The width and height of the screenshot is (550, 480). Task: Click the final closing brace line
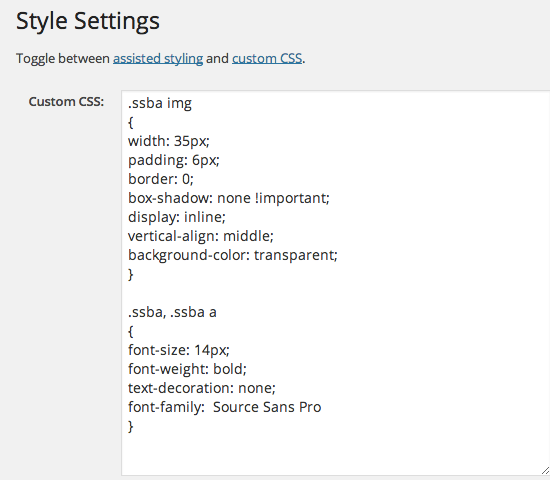coord(131,426)
